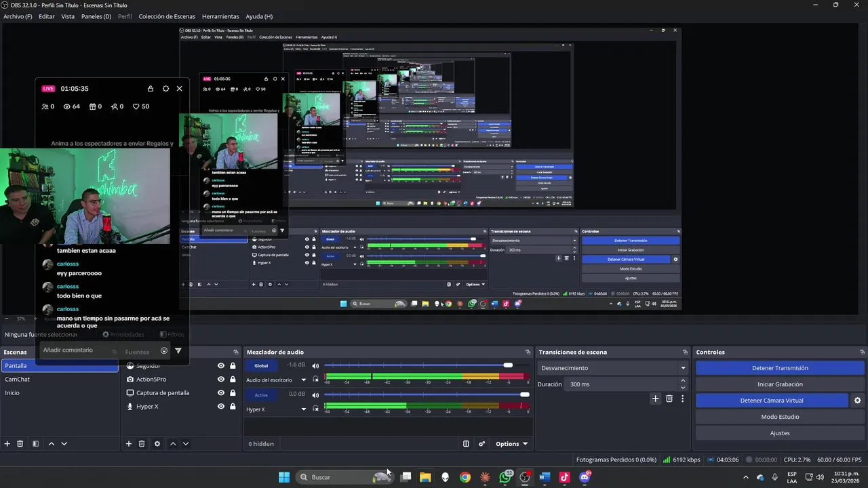This screenshot has width=868, height=488.
Task: Open the Vista menu
Action: click(x=68, y=16)
